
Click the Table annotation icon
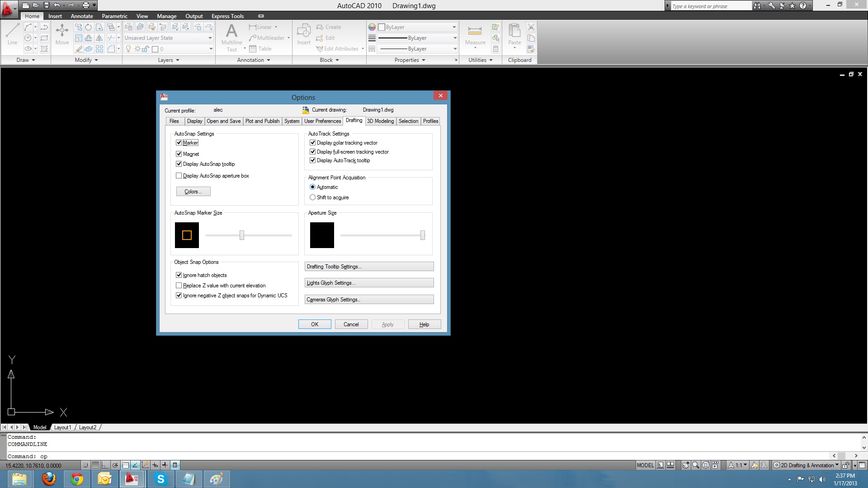click(x=260, y=49)
